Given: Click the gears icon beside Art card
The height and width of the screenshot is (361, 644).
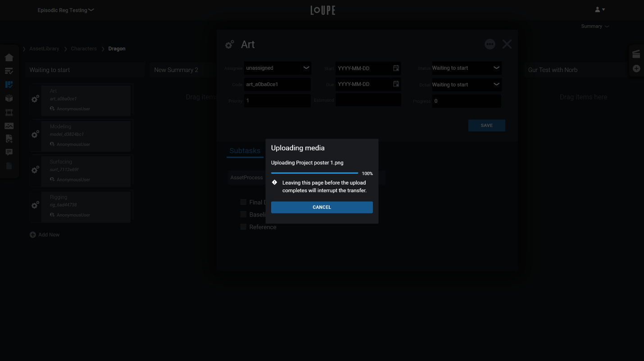Looking at the screenshot, I should [35, 99].
